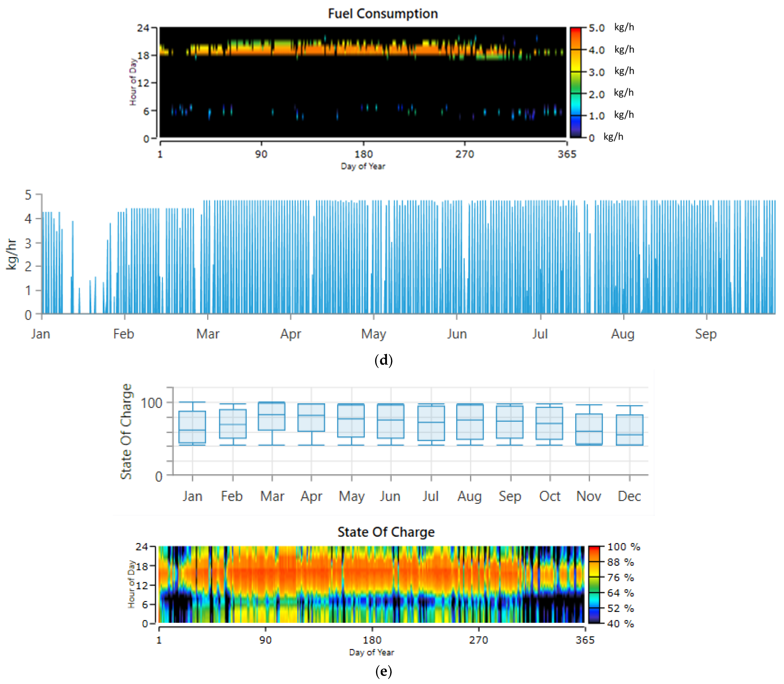The image size is (784, 684).
Task: Click the figure label (e)
Action: (383, 671)
